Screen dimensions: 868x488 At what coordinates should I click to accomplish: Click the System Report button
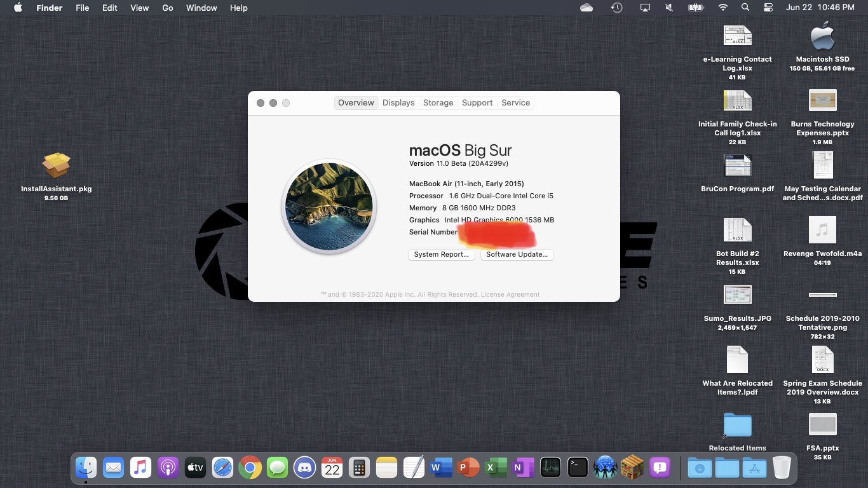click(x=441, y=254)
